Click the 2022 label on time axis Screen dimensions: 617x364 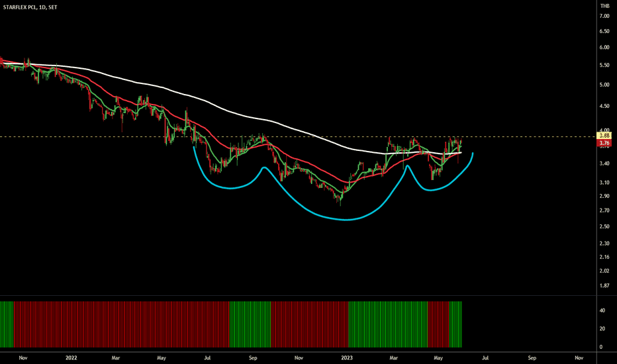71,357
